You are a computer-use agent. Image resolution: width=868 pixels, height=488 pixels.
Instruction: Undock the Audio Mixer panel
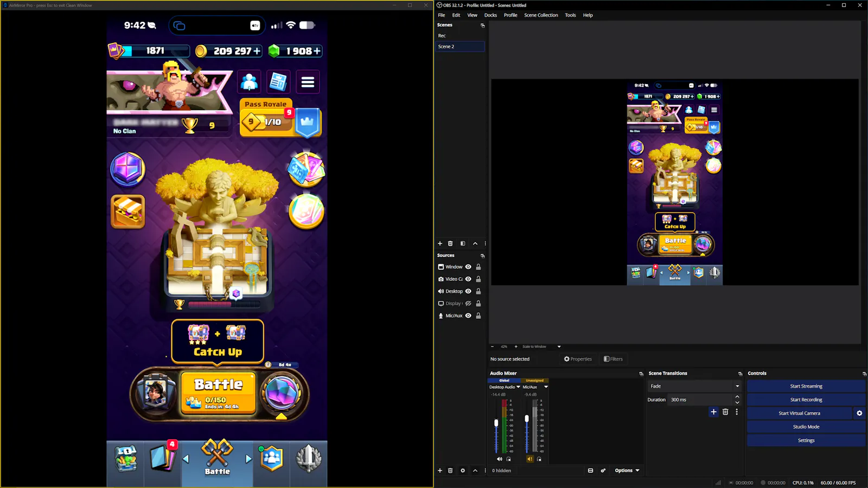tap(641, 374)
